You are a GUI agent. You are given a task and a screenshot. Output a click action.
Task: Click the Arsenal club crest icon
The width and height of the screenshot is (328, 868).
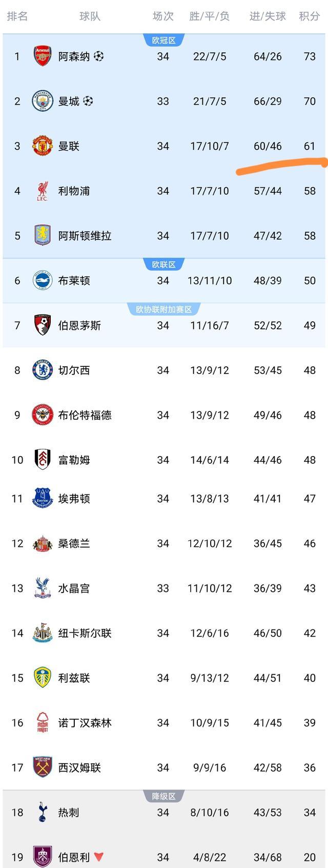[43, 56]
